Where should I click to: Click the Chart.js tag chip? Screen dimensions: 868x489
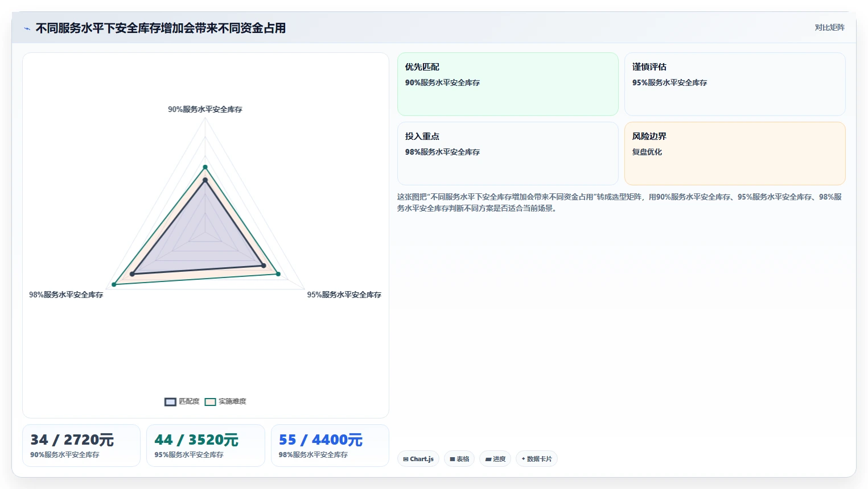(418, 459)
